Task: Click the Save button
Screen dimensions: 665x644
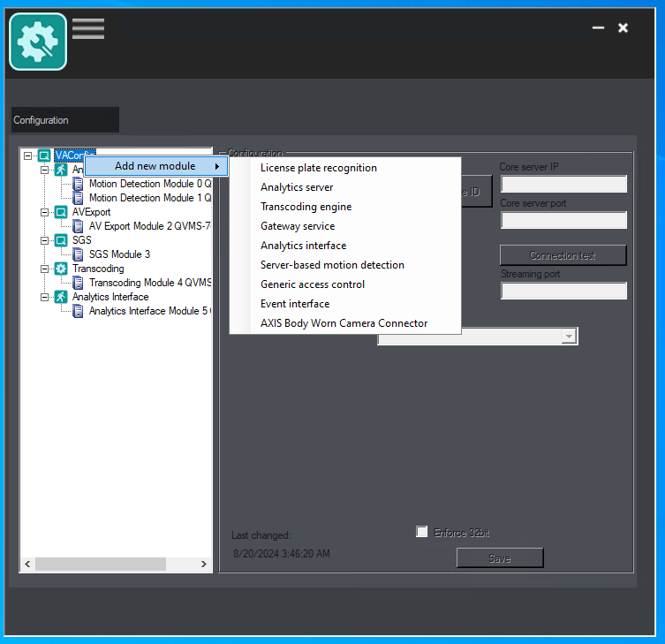Action: click(500, 558)
